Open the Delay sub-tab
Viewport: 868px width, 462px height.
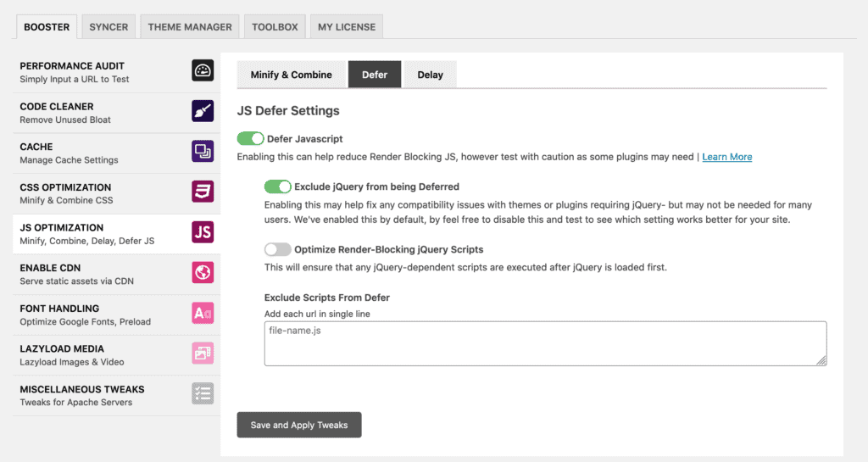(x=430, y=75)
